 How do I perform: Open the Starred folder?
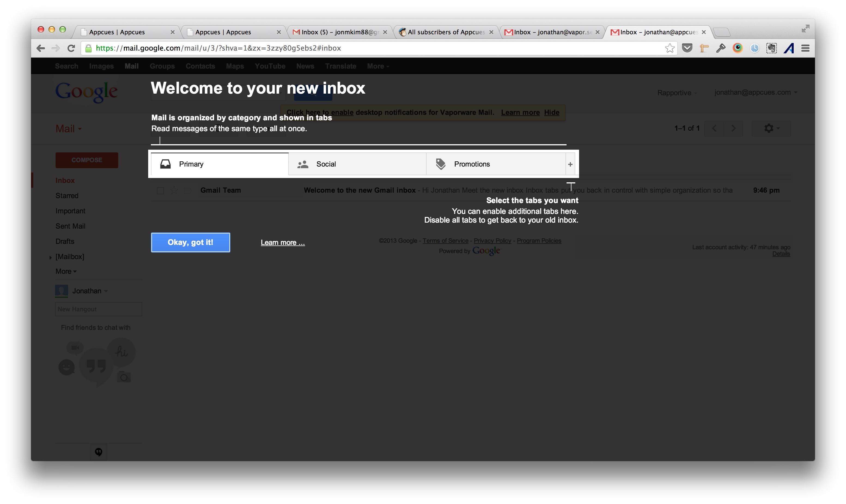pos(67,196)
